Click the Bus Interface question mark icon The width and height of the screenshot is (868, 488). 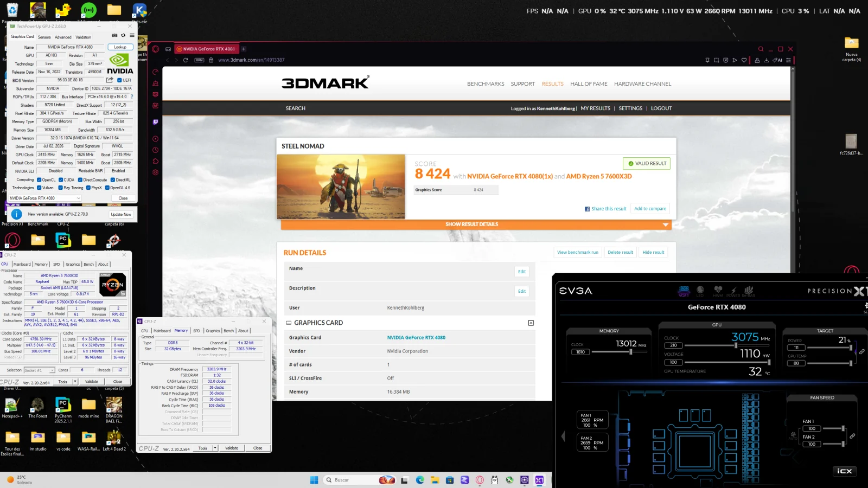(132, 97)
